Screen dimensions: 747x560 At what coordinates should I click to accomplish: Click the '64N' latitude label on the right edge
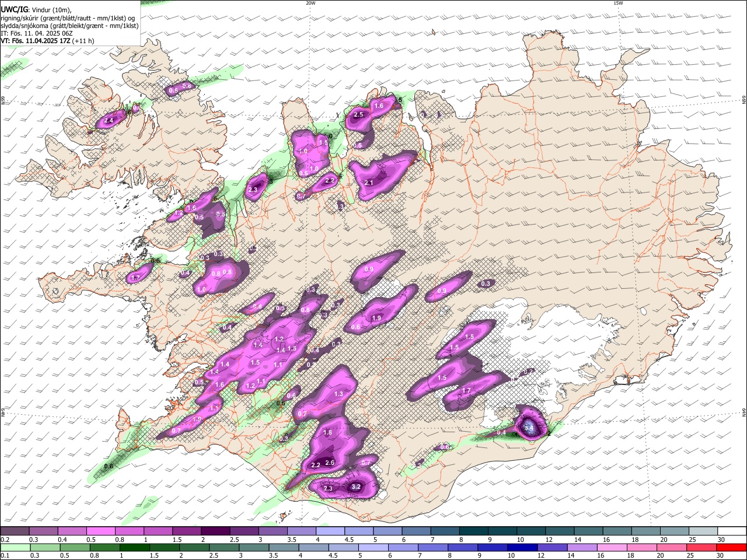[744, 413]
